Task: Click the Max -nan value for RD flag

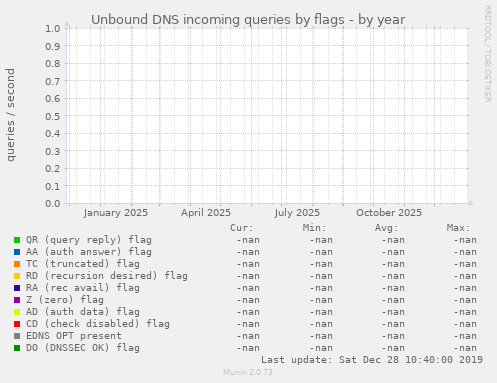Action: click(465, 276)
